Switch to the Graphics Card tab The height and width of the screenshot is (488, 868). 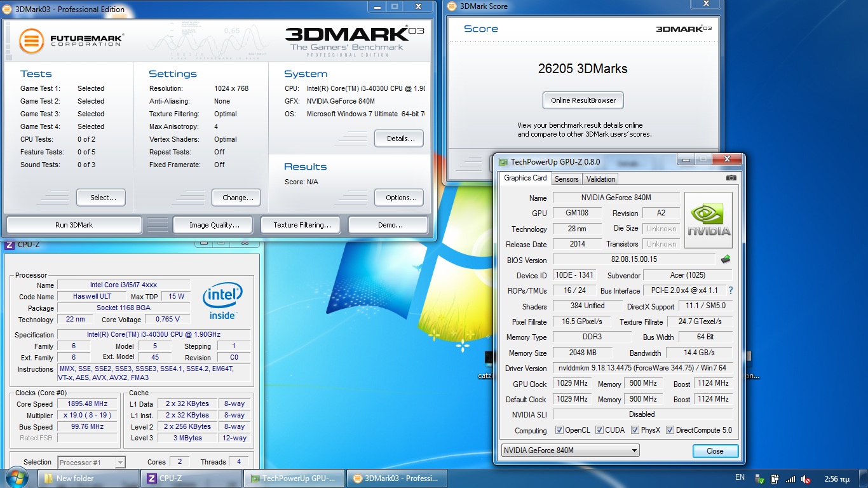click(x=525, y=178)
